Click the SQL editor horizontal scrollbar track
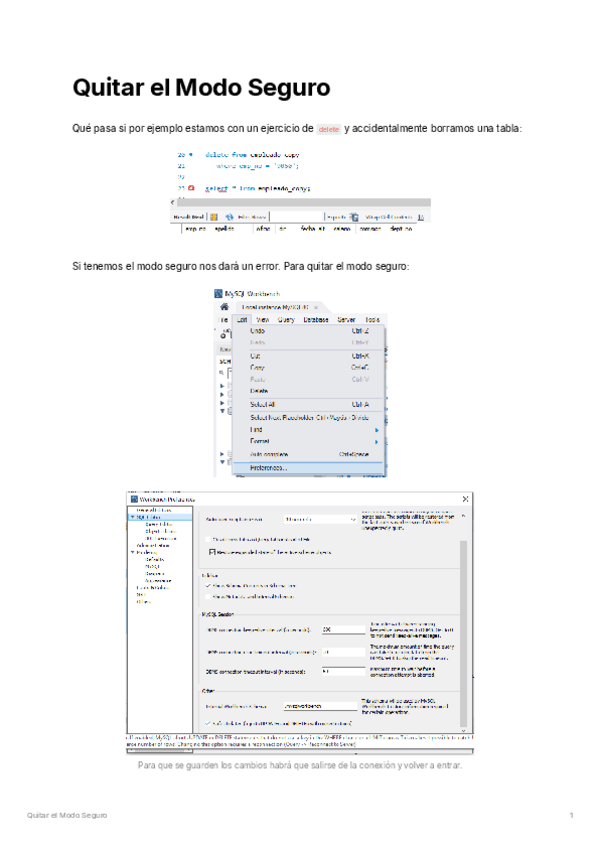The image size is (600, 848). point(303,202)
